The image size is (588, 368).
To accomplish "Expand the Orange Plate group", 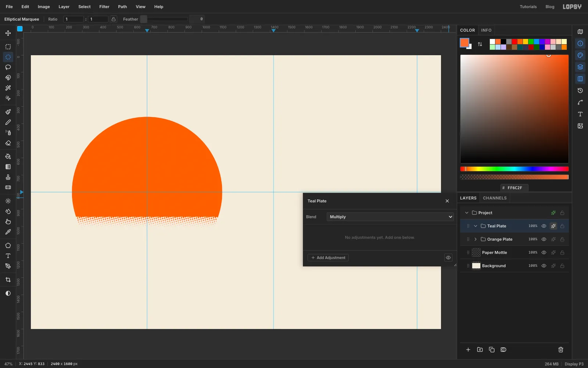I will click(476, 239).
